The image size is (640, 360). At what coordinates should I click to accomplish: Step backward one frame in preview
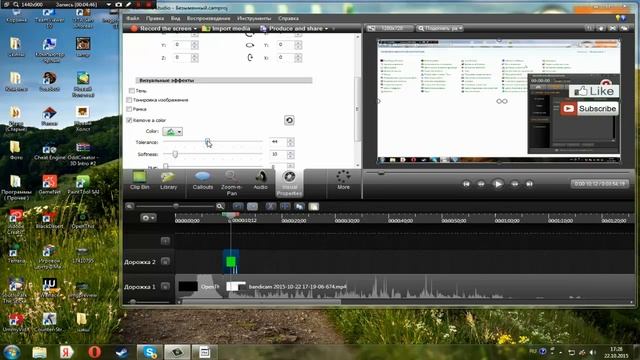[x=481, y=184]
